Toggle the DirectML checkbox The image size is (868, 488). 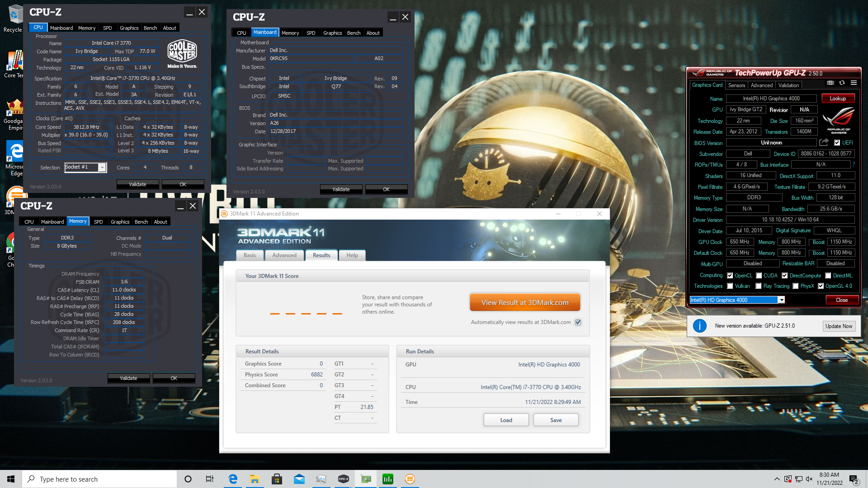(828, 276)
